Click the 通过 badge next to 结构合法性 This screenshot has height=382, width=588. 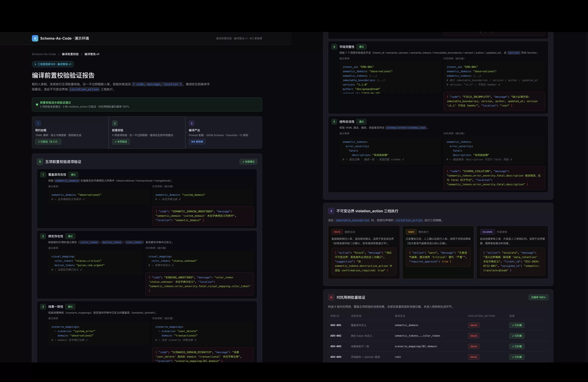[361, 122]
